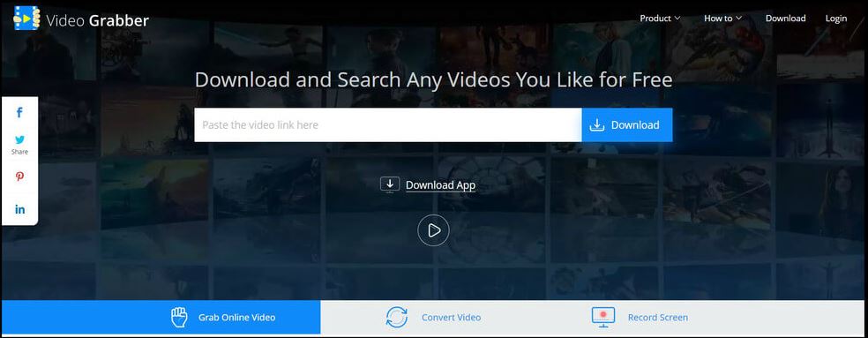
Task: Share the page on Facebook
Action: pos(20,112)
